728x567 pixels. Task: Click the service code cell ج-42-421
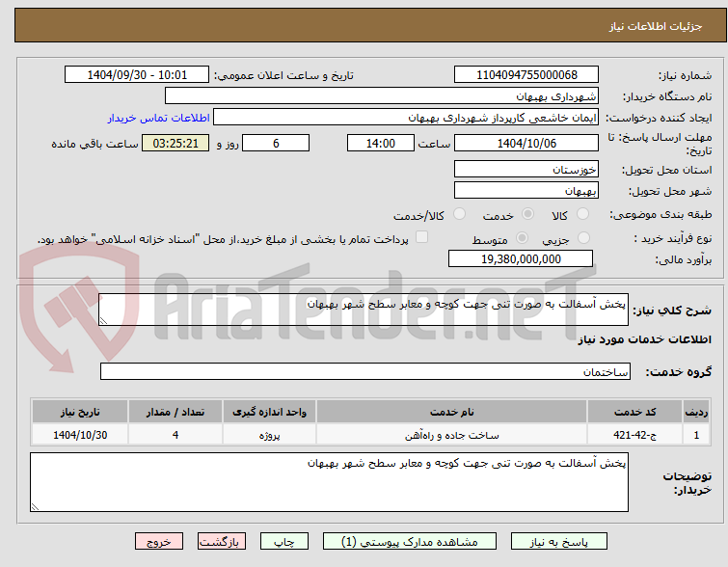[x=634, y=435]
